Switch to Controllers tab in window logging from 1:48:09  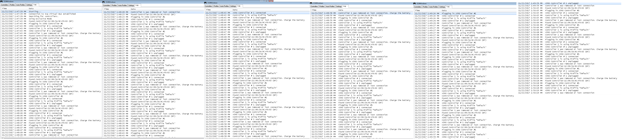(107, 5)
